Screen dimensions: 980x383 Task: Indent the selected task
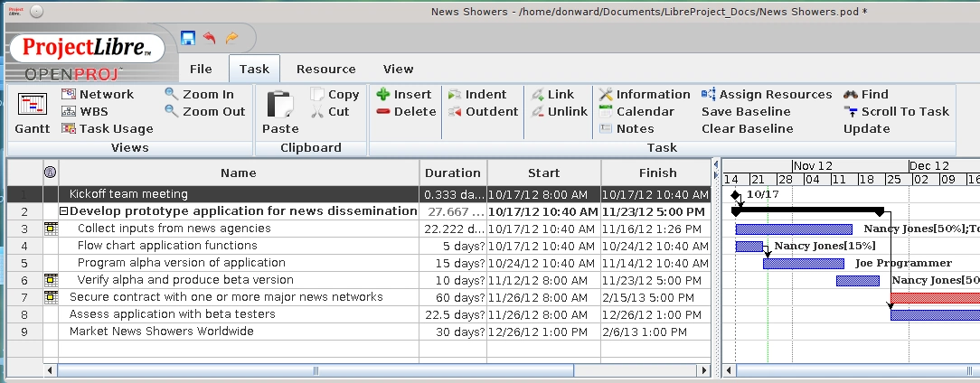click(477, 94)
